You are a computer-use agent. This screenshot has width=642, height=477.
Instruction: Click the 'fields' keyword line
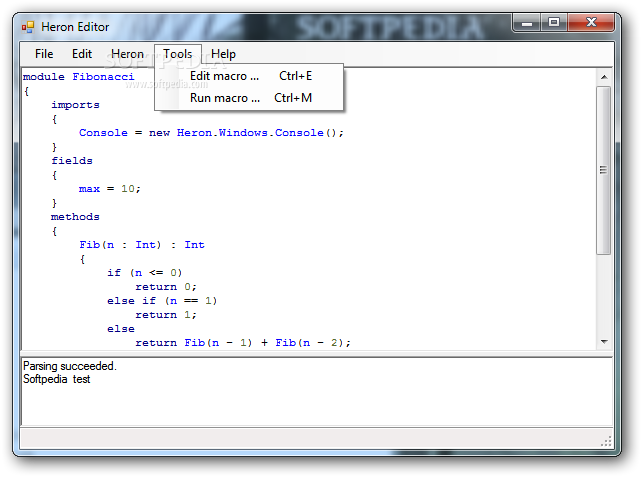[72, 161]
